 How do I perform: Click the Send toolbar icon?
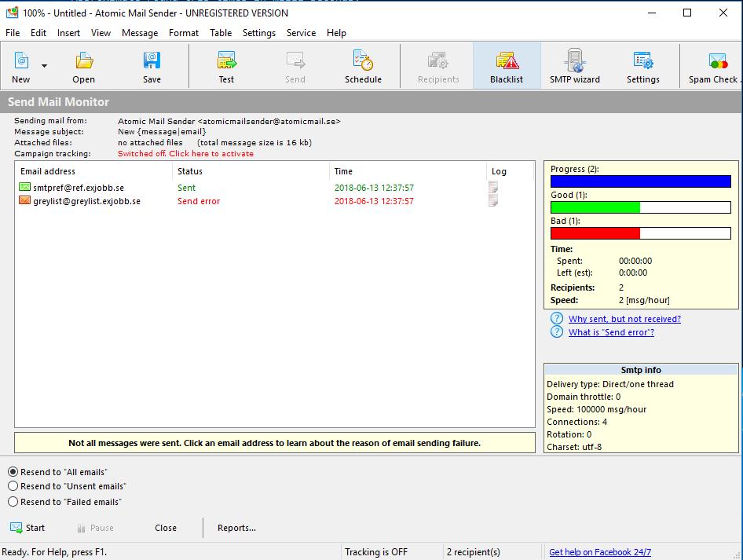pos(295,61)
